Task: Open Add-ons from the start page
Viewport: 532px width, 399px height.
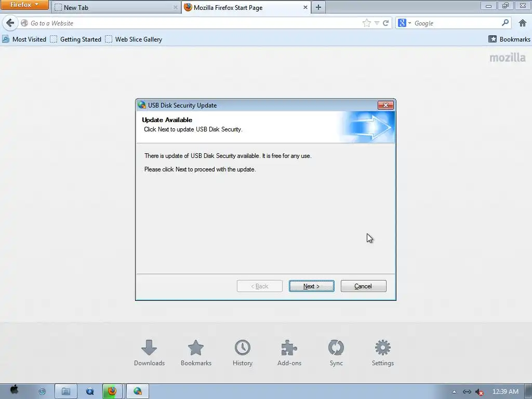Action: click(x=289, y=353)
